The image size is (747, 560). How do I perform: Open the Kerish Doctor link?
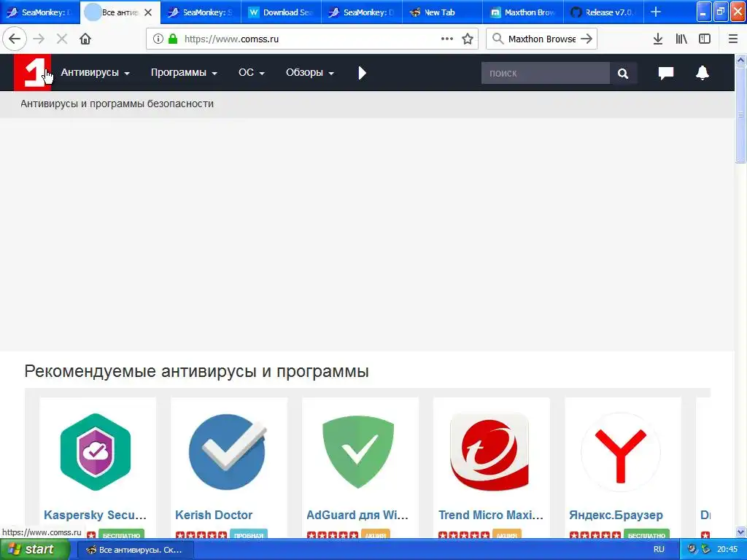tap(214, 515)
